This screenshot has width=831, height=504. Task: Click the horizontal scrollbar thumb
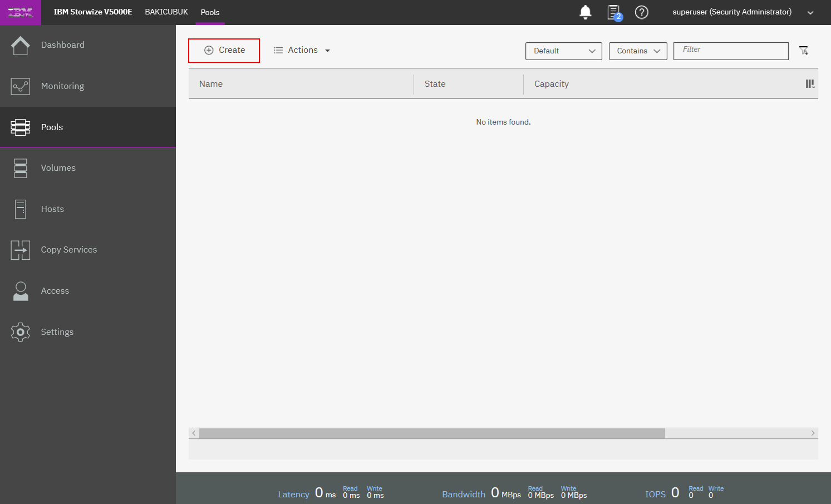tap(432, 433)
